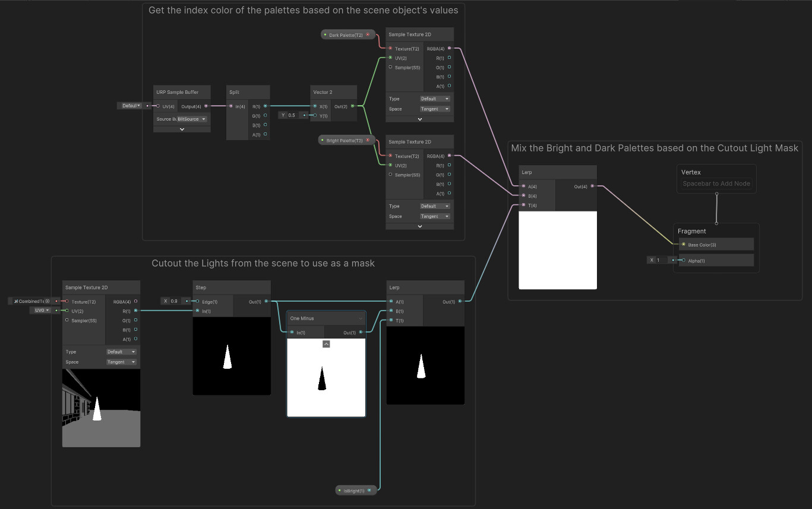
Task: Open the BlitSource Source Buffer dropdown
Action: 191,119
